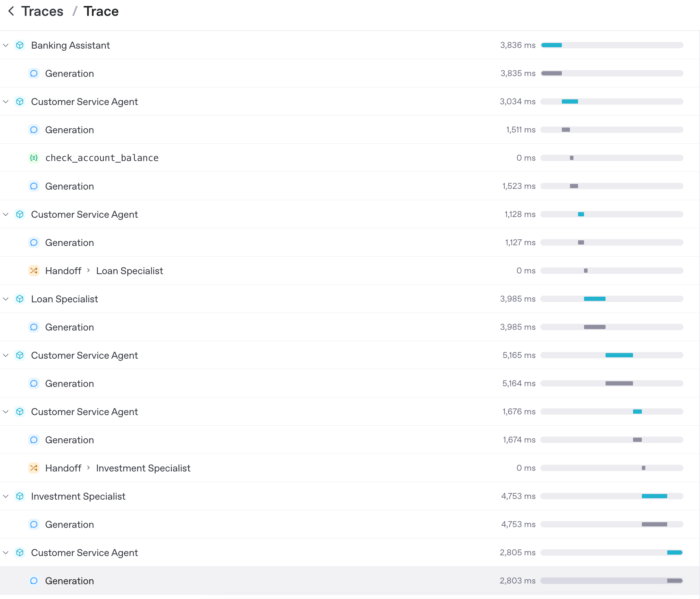700x599 pixels.
Task: Select the 5,165 ms Customer Service Agent row
Action: (85, 355)
